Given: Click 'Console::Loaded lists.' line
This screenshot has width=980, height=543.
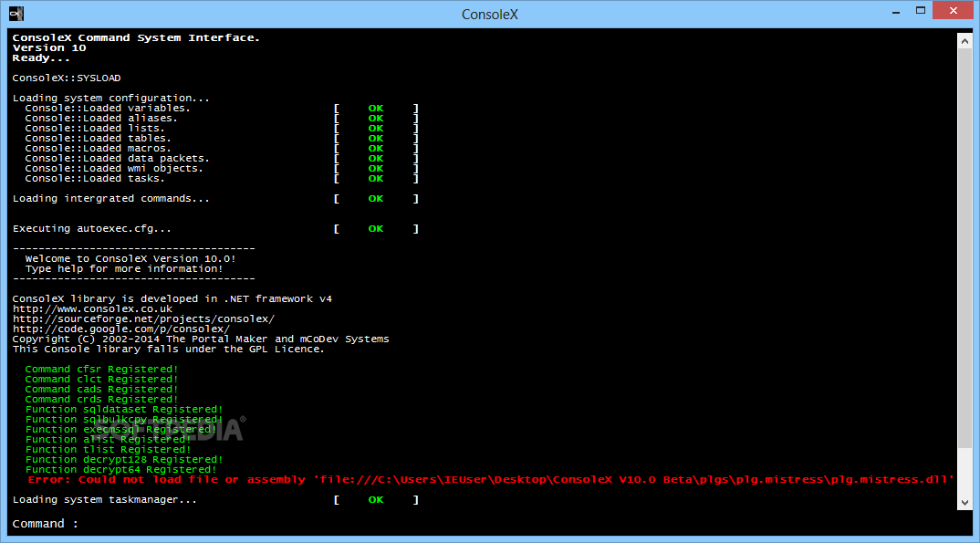Looking at the screenshot, I should [95, 128].
